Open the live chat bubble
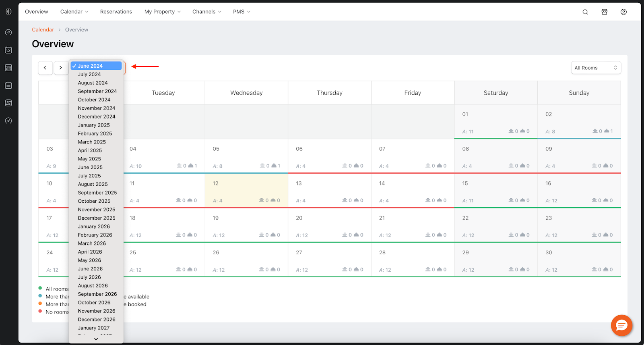This screenshot has height=345, width=644. point(621,325)
